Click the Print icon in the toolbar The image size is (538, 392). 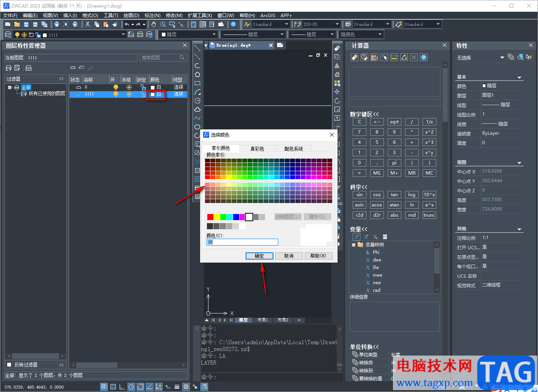coord(57,24)
